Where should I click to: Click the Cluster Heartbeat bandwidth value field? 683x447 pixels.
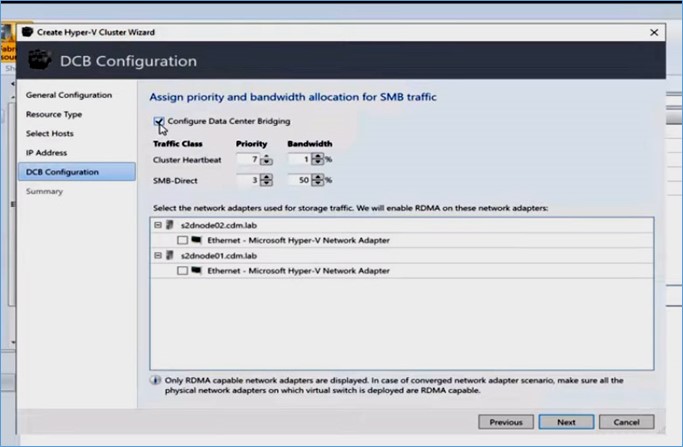(x=299, y=159)
